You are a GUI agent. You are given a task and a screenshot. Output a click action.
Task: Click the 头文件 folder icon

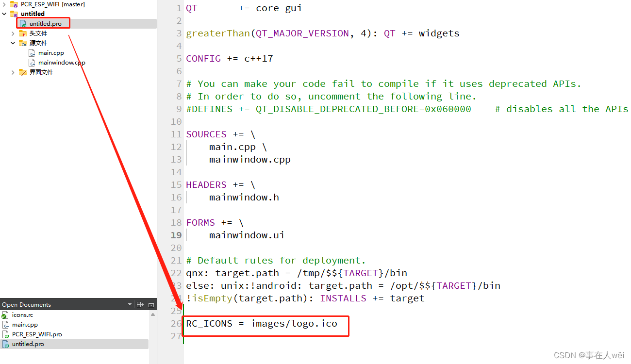click(x=23, y=33)
